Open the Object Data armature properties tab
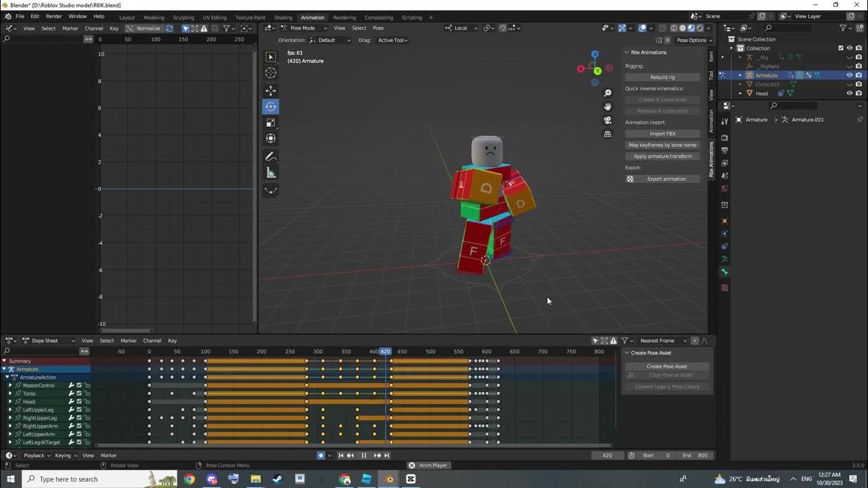This screenshot has width=868, height=488. [724, 259]
